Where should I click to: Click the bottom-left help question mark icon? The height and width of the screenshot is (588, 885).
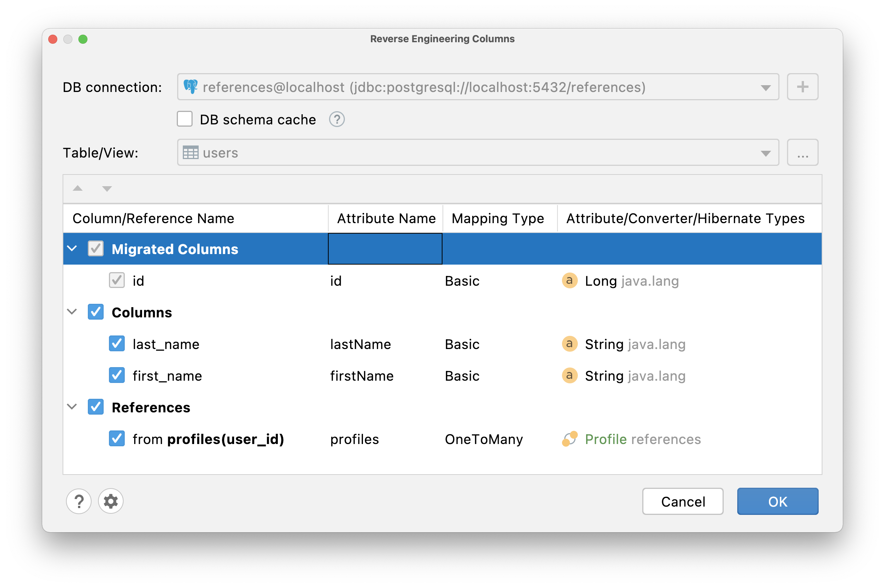pyautogui.click(x=79, y=501)
